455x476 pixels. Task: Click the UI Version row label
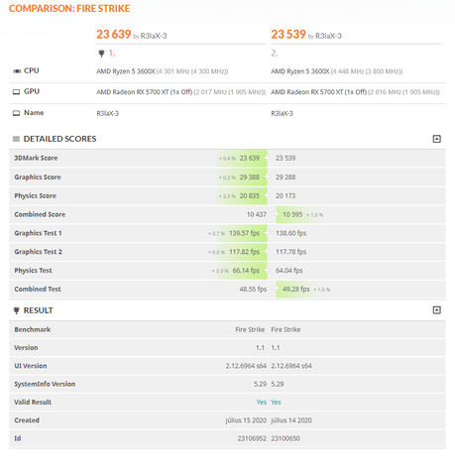31,366
